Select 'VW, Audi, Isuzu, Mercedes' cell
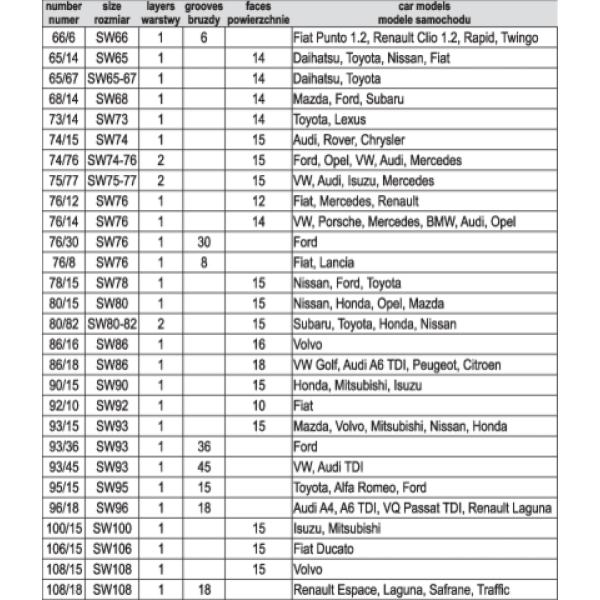The image size is (600, 600). [x=425, y=181]
